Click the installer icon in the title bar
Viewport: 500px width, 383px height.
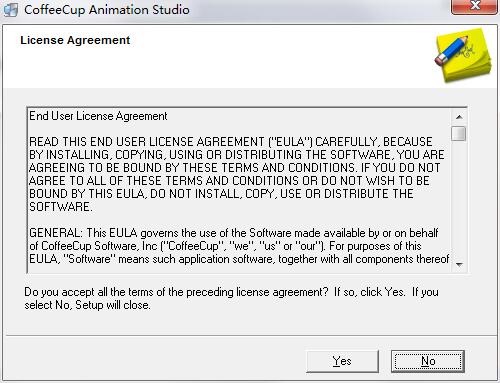tap(10, 10)
